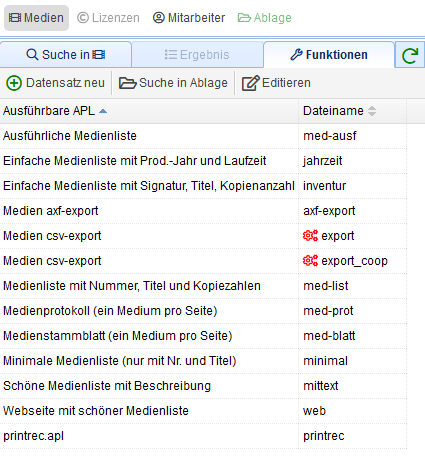
Task: Click the green refresh arrow icon
Action: [x=410, y=55]
